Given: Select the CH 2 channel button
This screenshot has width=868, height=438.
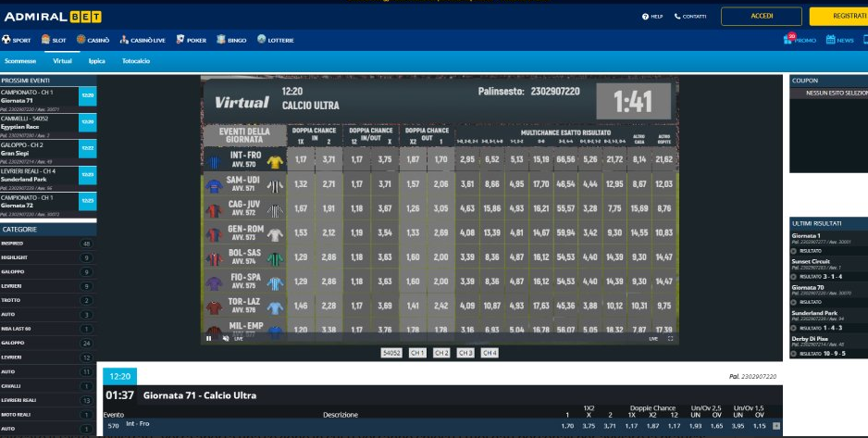Looking at the screenshot, I should [x=441, y=353].
